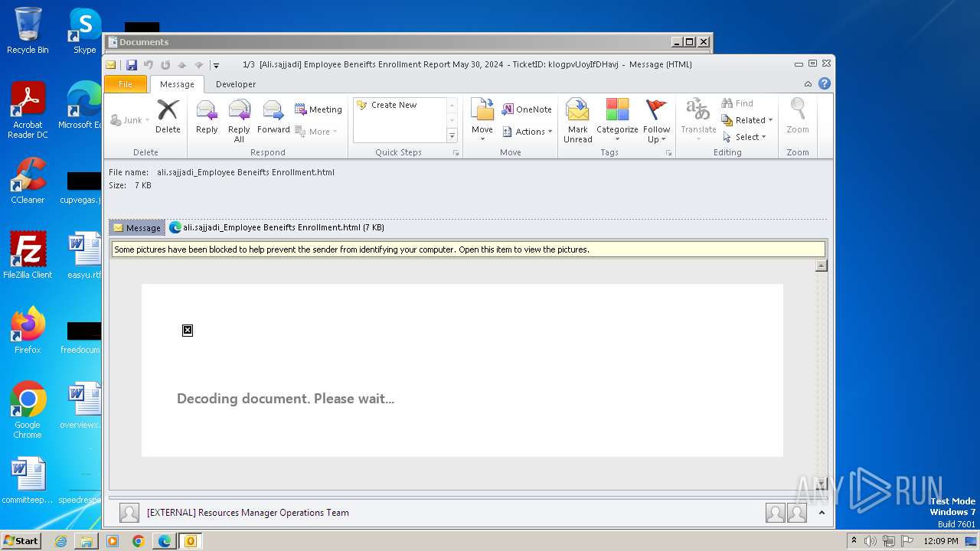Screen dimensions: 980x551
Task: Launch Firefox from the desktop
Action: tap(28, 331)
